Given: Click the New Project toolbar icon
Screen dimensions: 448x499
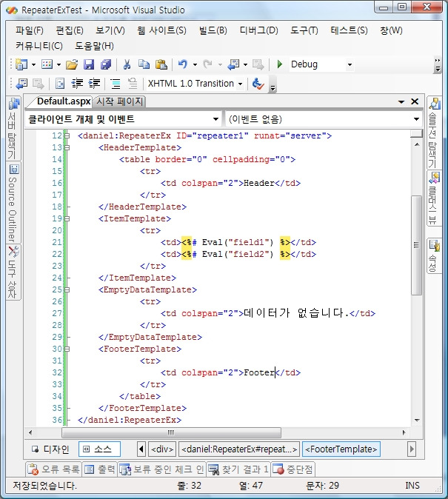Looking at the screenshot, I should (x=21, y=64).
